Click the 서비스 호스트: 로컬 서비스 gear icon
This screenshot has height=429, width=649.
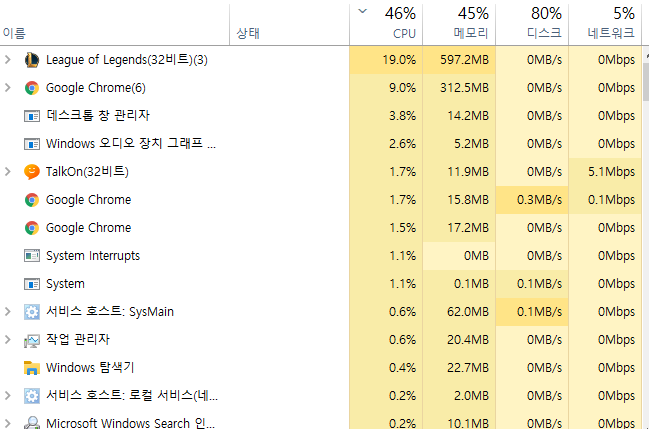(32, 396)
